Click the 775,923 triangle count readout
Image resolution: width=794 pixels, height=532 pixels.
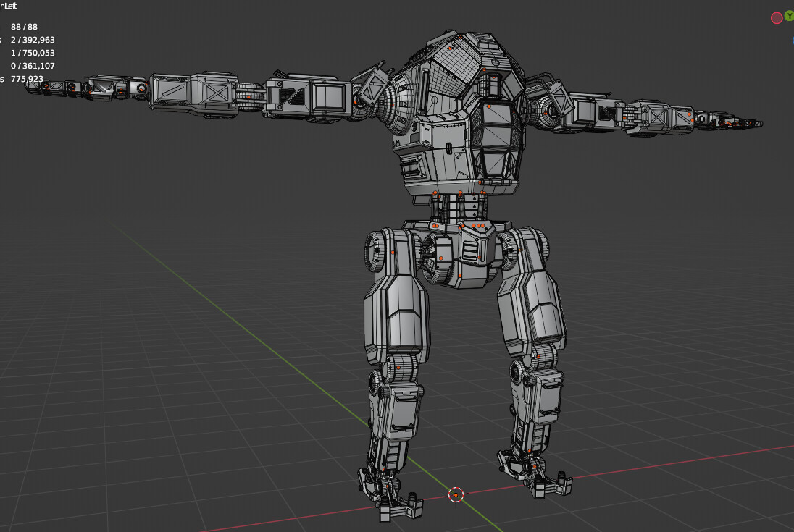33,80
